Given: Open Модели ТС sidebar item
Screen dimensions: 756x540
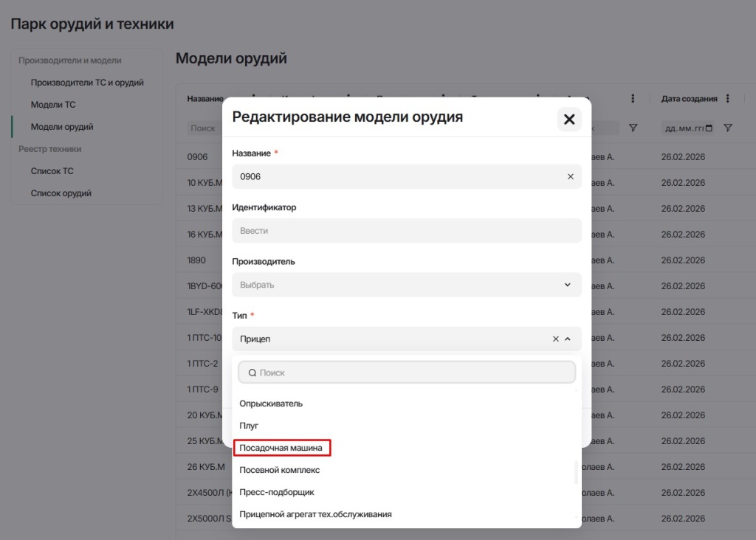Looking at the screenshot, I should (53, 105).
